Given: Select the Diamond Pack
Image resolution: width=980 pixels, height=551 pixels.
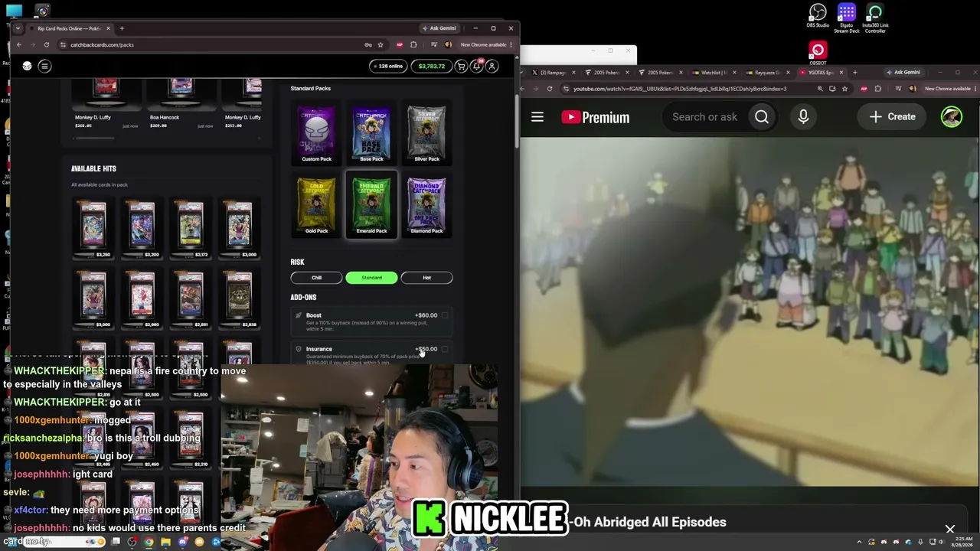Looking at the screenshot, I should tap(426, 205).
